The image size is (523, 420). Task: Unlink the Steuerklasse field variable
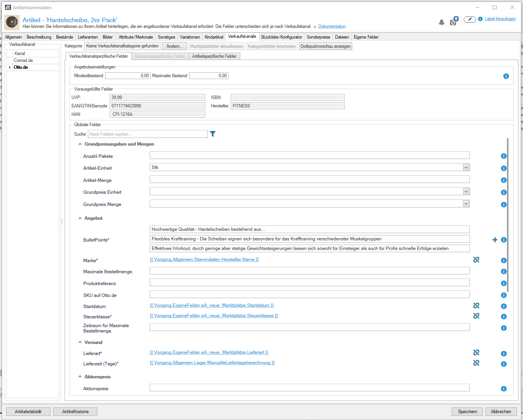pos(476,316)
